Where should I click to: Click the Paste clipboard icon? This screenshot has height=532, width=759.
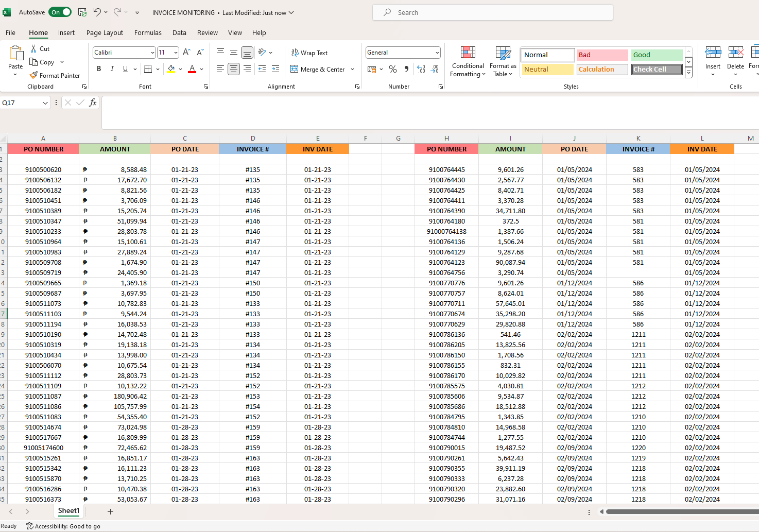16,53
